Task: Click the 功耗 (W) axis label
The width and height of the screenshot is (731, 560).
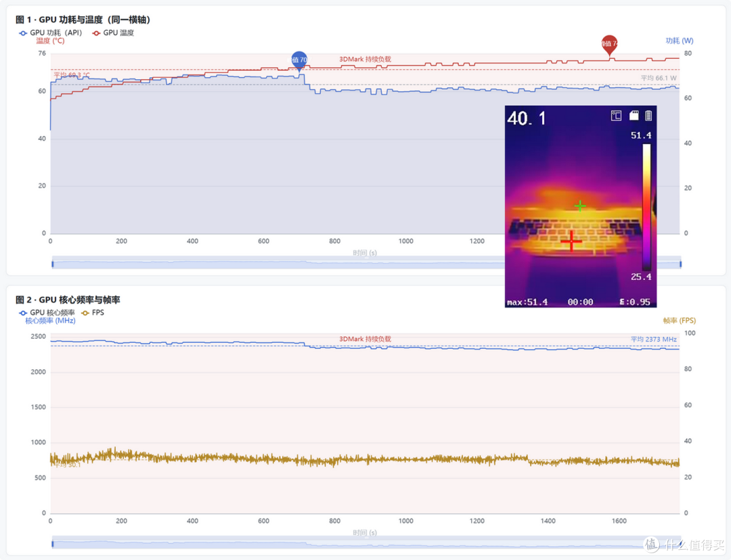Action: point(680,41)
